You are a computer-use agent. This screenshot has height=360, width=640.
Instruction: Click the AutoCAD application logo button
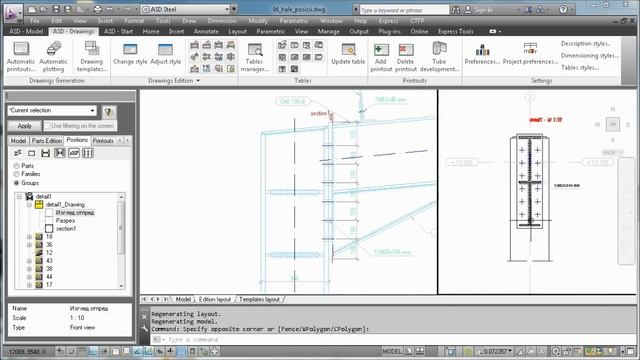(x=12, y=12)
